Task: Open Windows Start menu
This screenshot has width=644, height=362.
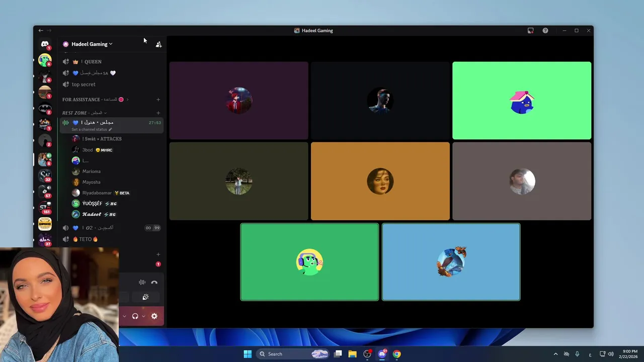Action: point(248,354)
